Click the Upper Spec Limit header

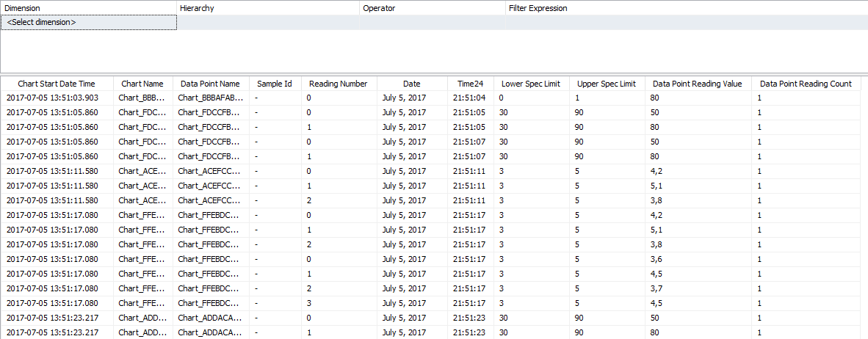click(607, 84)
